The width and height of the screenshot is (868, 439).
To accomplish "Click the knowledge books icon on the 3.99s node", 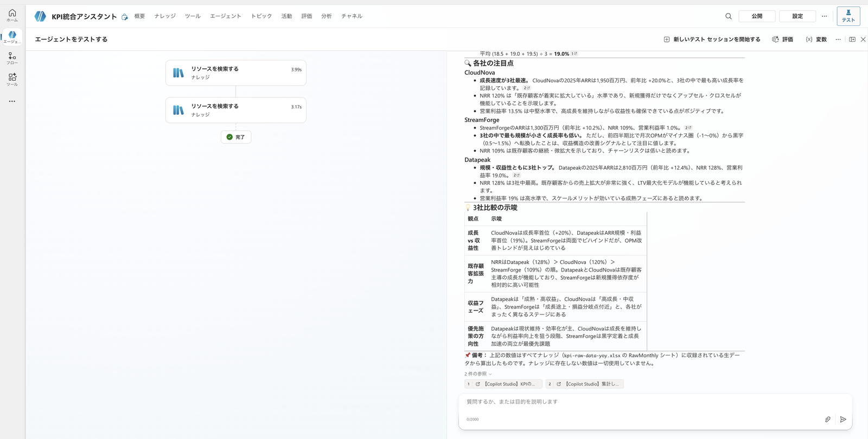I will click(178, 73).
